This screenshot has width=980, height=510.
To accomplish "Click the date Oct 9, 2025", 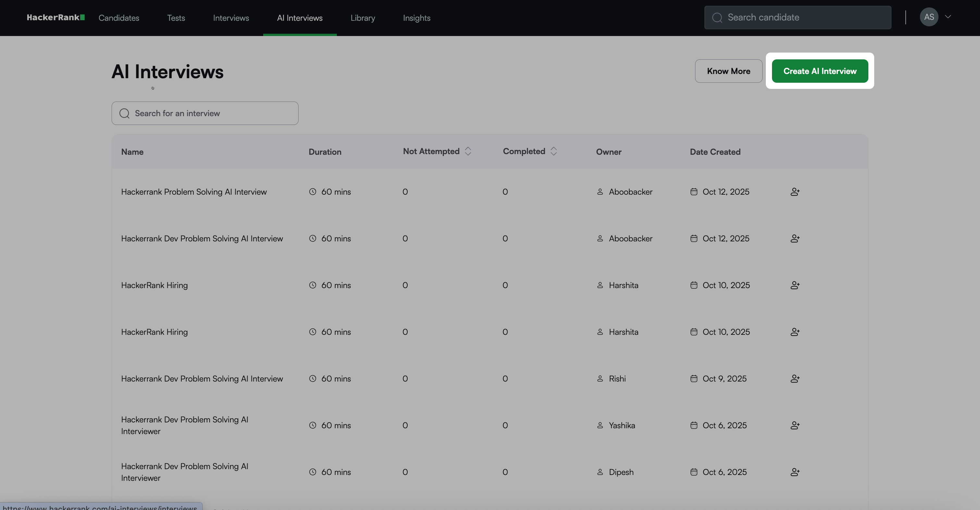I will coord(724,379).
